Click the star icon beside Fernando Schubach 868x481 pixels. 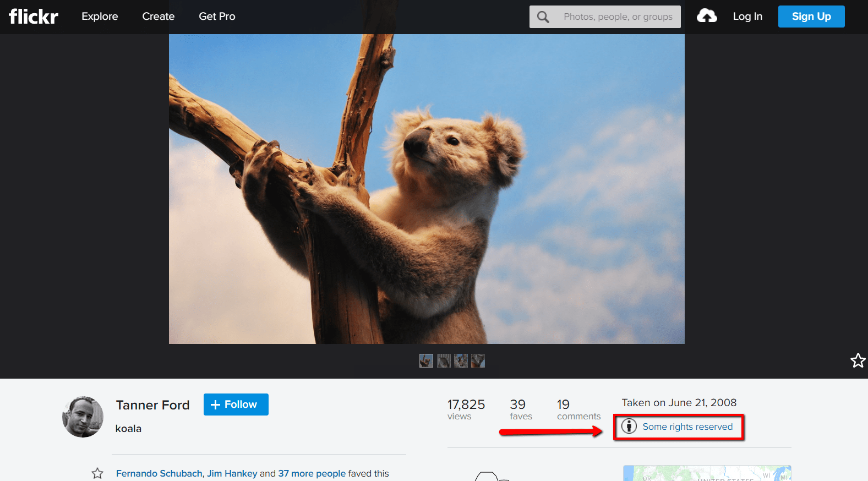[97, 473]
